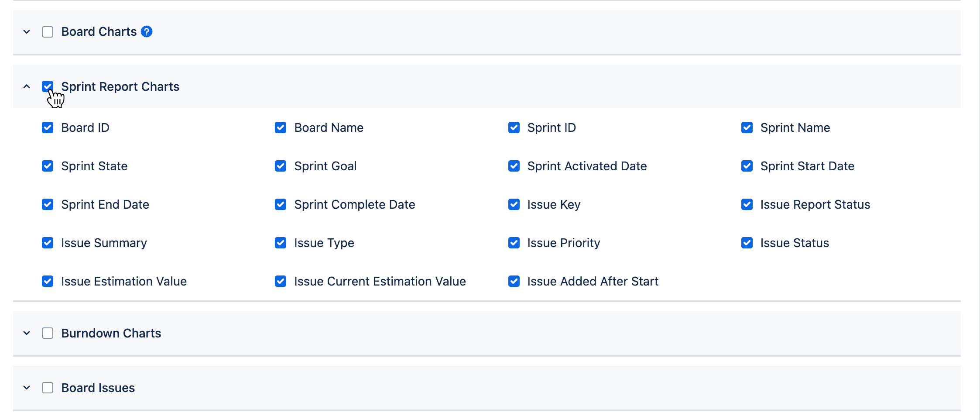The height and width of the screenshot is (420, 980).
Task: Disable the Issue Summary field
Action: pos(48,242)
